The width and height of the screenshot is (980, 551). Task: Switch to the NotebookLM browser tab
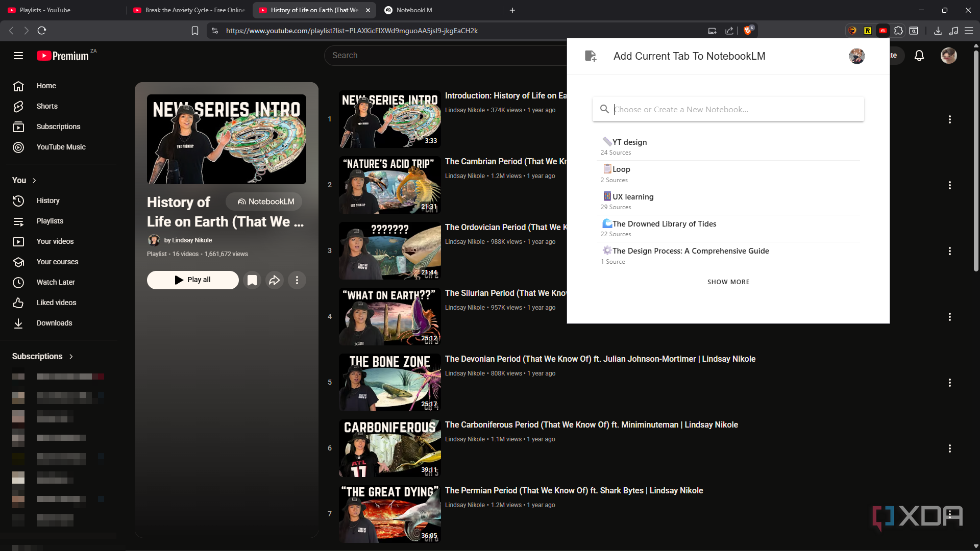(440, 10)
